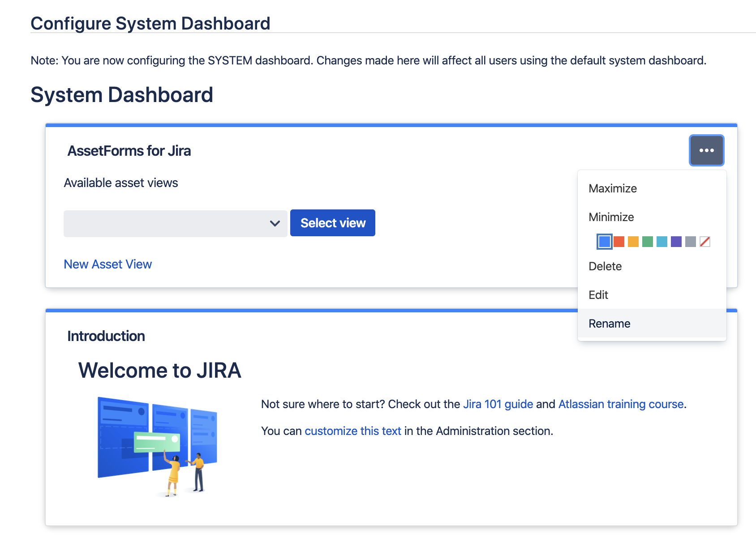
Task: Open the Jira 101 guide link
Action: [498, 404]
